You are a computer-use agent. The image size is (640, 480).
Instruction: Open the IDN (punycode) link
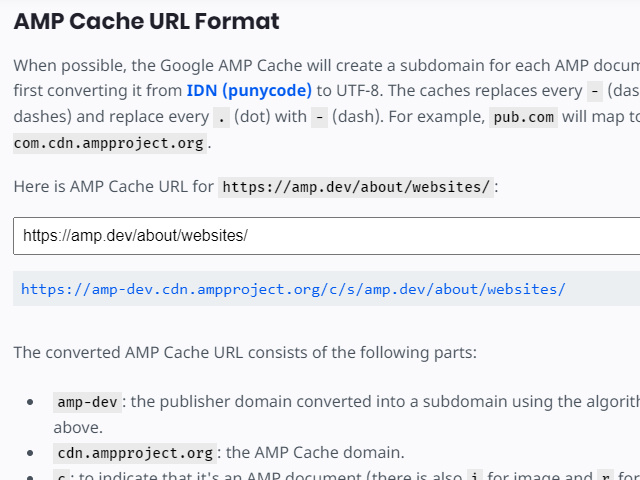tap(249, 91)
